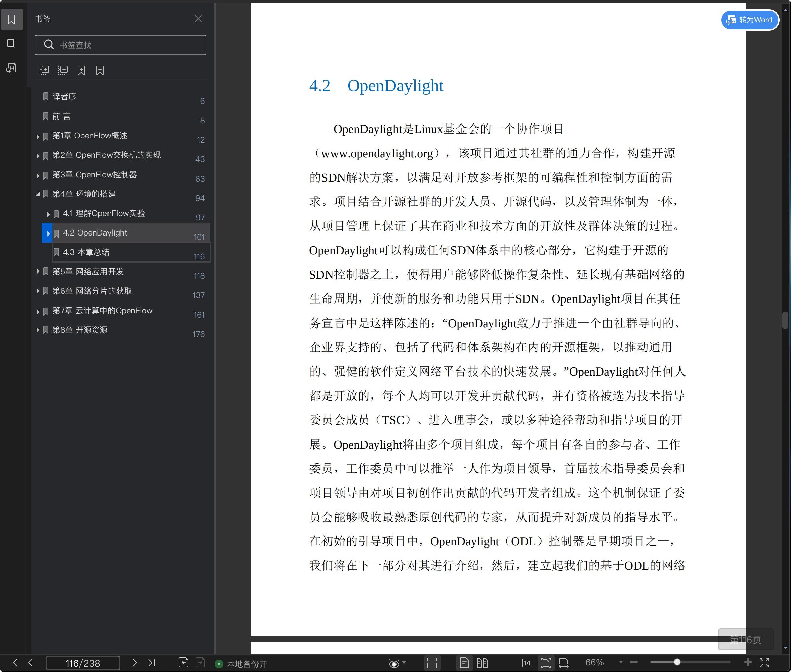Set zoom to actual size 1:1
Screen dimensions: 791x672
(527, 663)
